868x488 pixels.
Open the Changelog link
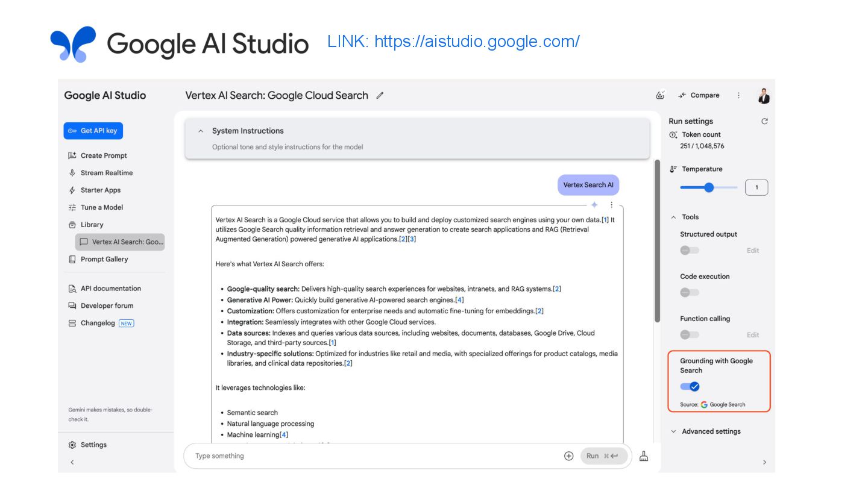pyautogui.click(x=101, y=323)
